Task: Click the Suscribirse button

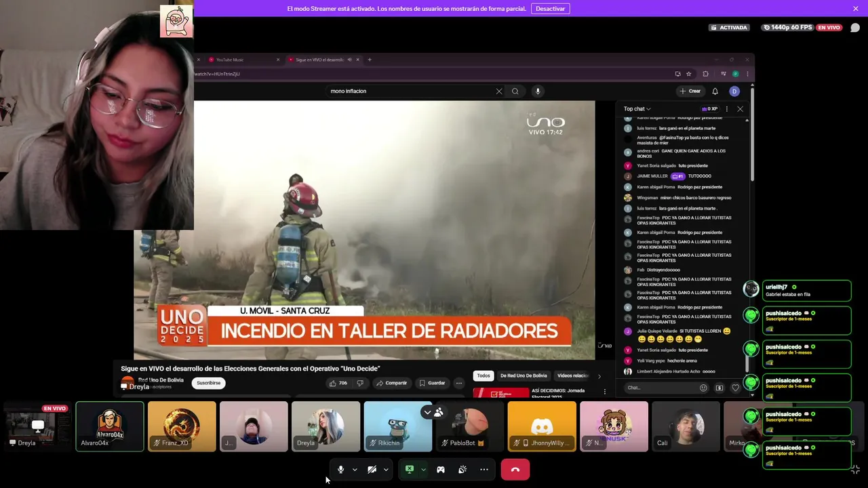Action: point(208,383)
